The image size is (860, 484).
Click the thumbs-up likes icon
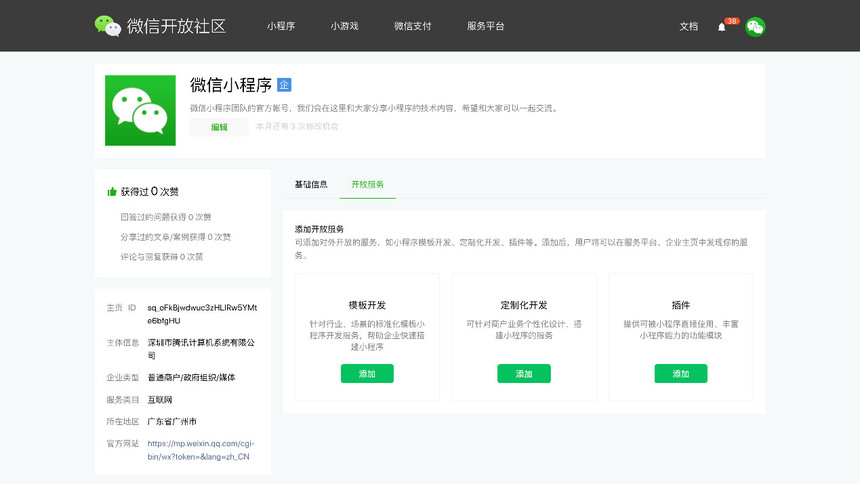pyautogui.click(x=112, y=192)
